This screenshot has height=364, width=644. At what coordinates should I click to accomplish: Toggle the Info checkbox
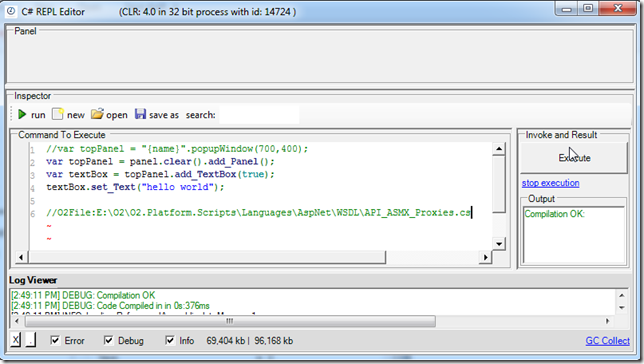pos(170,340)
